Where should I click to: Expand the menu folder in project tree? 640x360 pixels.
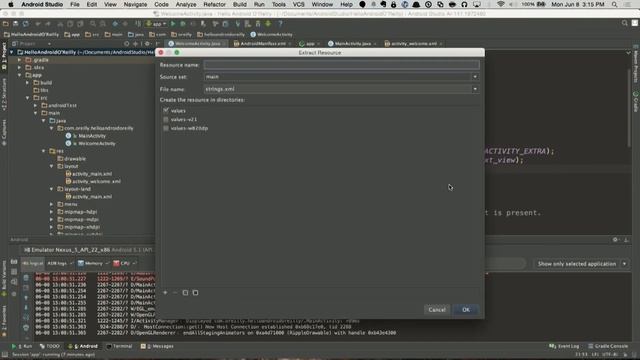[x=51, y=204]
